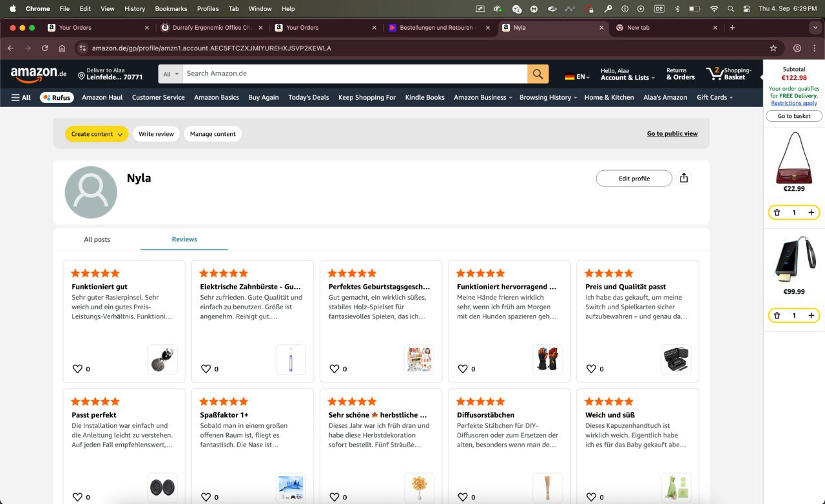This screenshot has height=504, width=825.
Task: Like the 'Perfektes Geburtstagsgeschenk' review heart
Action: coord(334,369)
